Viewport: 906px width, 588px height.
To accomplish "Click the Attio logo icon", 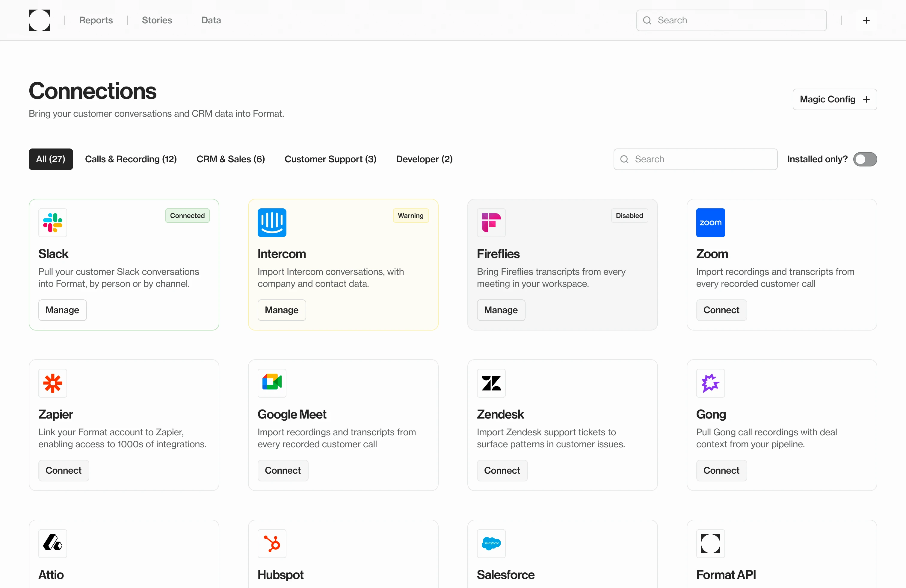I will (x=52, y=543).
